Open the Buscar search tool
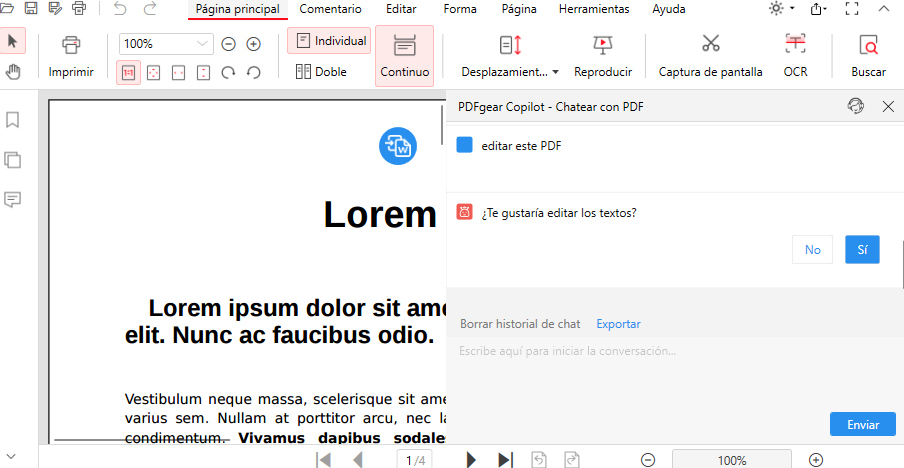 pos(869,56)
